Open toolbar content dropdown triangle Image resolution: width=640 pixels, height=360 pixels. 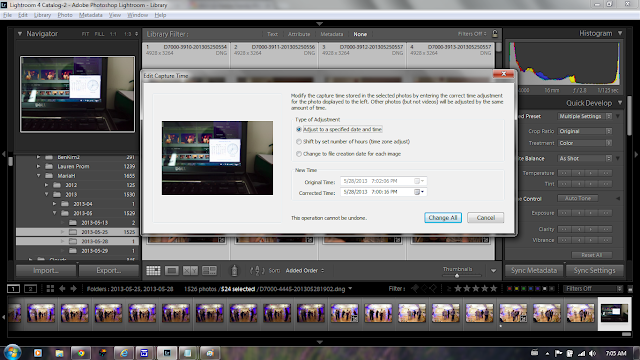493,271
